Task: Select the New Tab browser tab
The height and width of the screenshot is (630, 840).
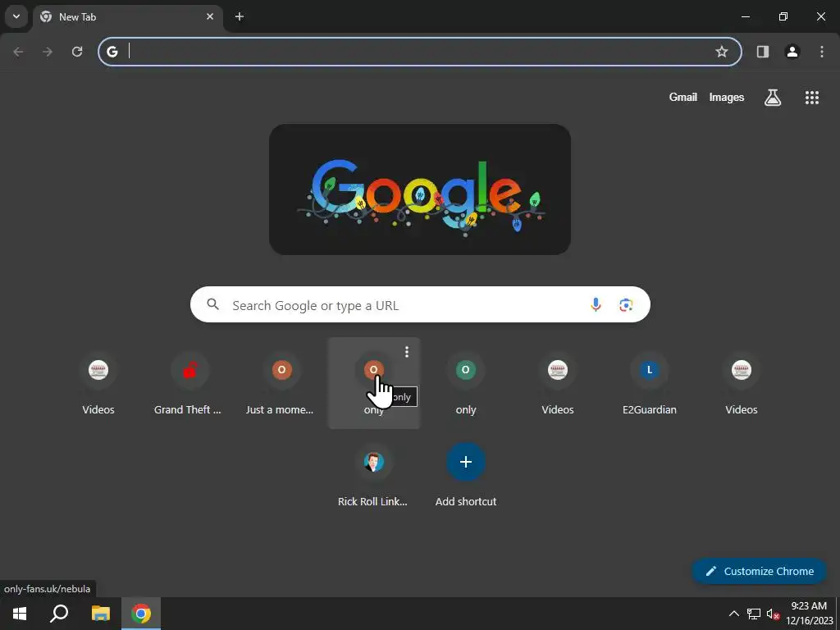Action: (129, 16)
